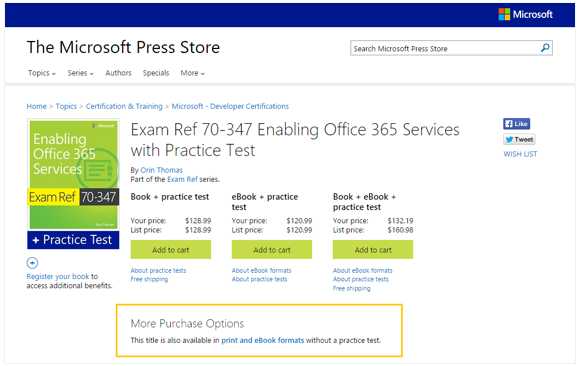This screenshot has width=580, height=366.
Task: Click the More Purchase Options heading
Action: pos(187,323)
